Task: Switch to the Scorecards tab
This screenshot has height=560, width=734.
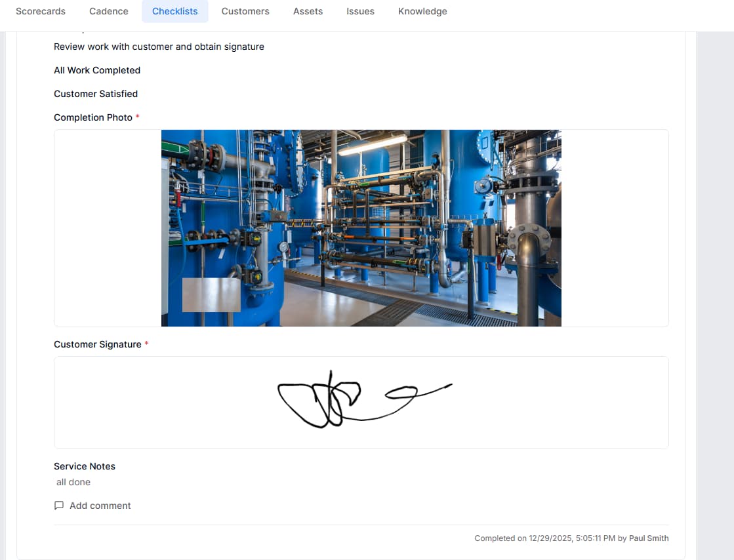Action: 41,11
